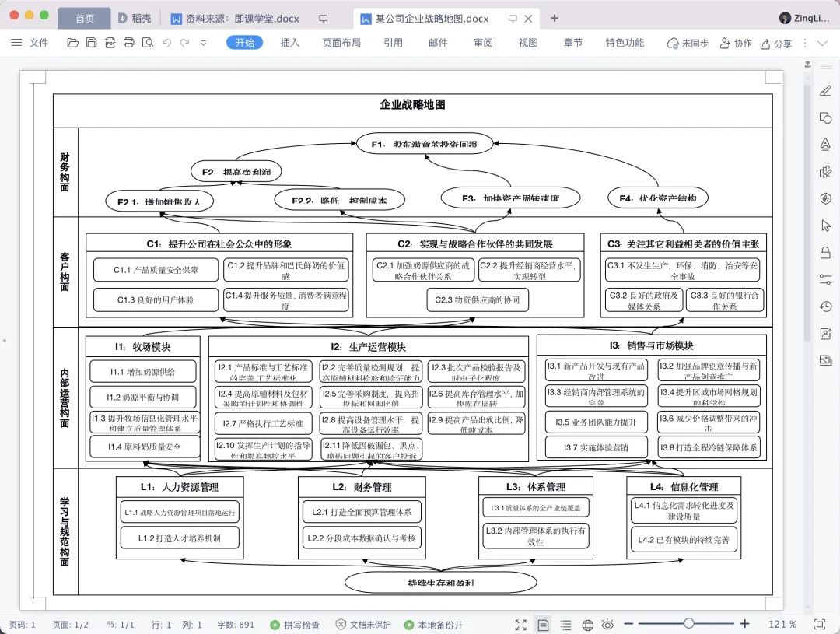Click the save icon in the quick toolbar
The image size is (840, 634).
[91, 43]
